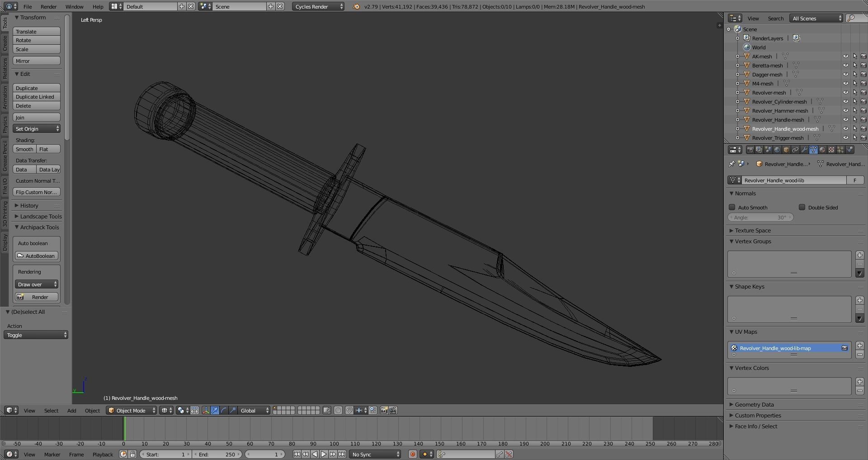Toggle Revolver_Trigger-mesh visibility eye
This screenshot has height=460, width=868.
point(845,138)
